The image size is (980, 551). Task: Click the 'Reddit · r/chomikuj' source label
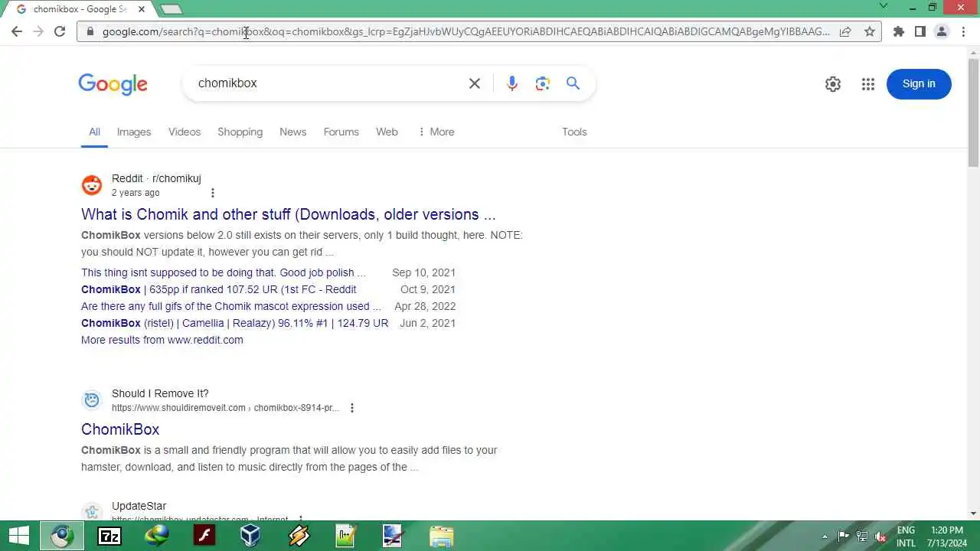156,178
